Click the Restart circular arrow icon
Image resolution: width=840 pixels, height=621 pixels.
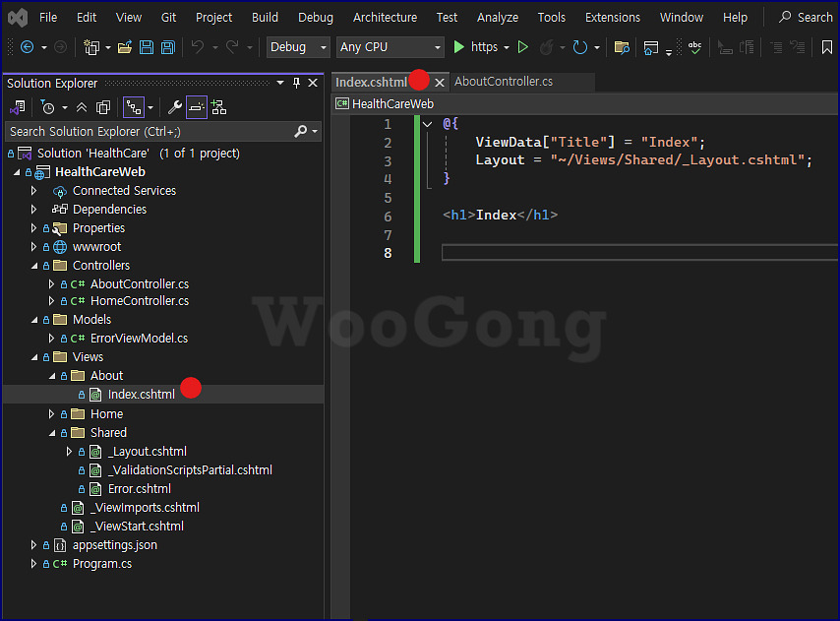tap(579, 47)
